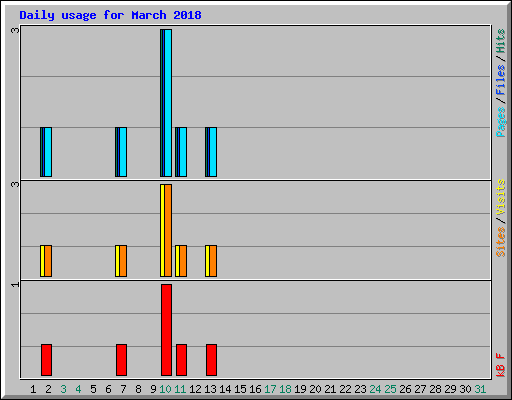The height and width of the screenshot is (400, 512).
Task: Click the cyan bar for day 2
Action: point(48,152)
